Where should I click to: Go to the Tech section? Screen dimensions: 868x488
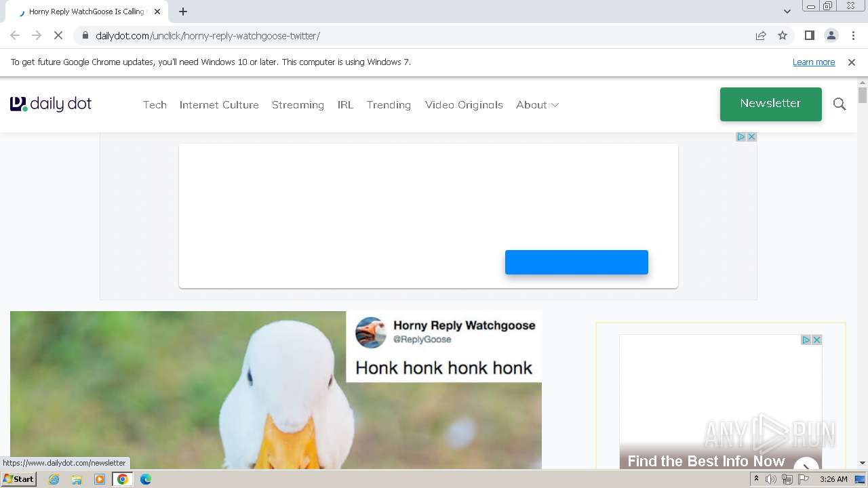[x=155, y=104]
